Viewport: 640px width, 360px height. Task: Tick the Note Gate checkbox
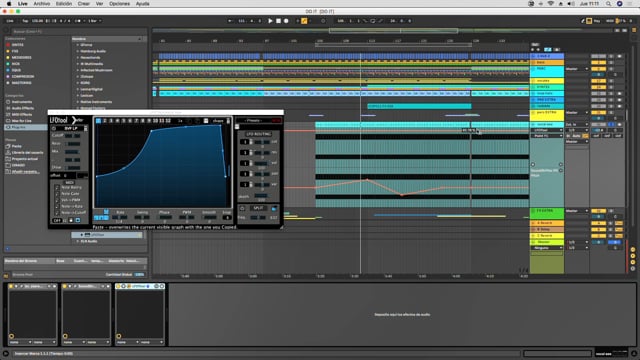pyautogui.click(x=57, y=193)
